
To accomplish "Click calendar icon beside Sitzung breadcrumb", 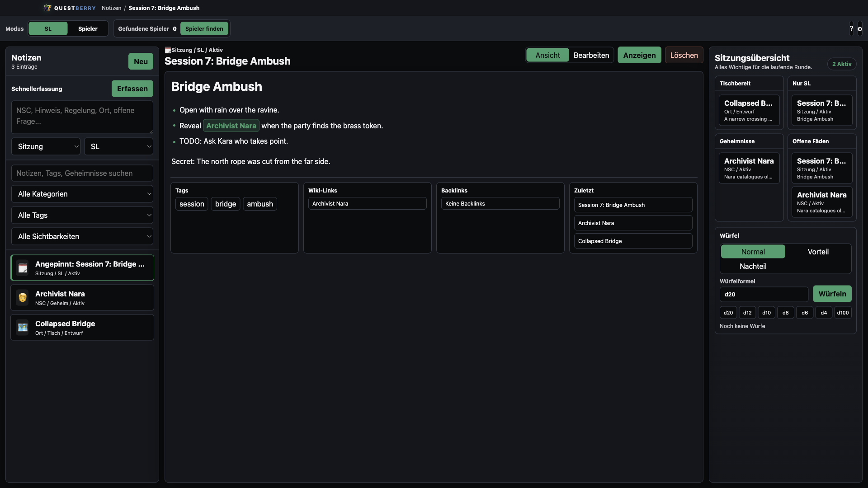I will point(168,50).
